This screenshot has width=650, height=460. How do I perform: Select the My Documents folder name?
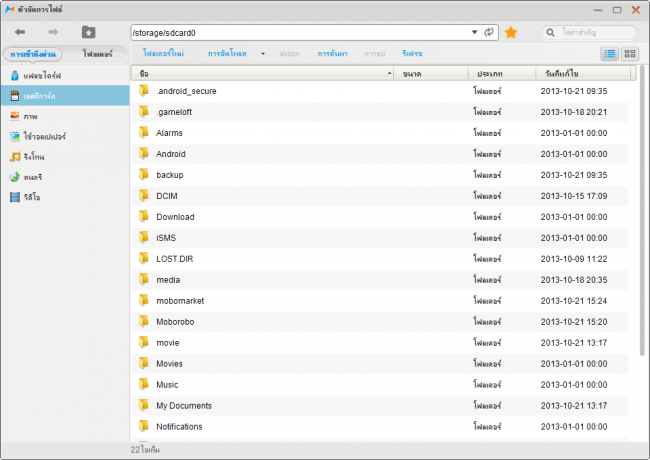tap(184, 405)
